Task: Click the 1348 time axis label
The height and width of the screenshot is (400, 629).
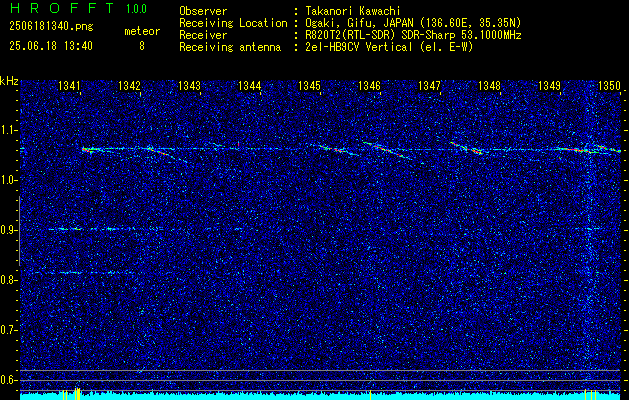Action: (x=489, y=85)
